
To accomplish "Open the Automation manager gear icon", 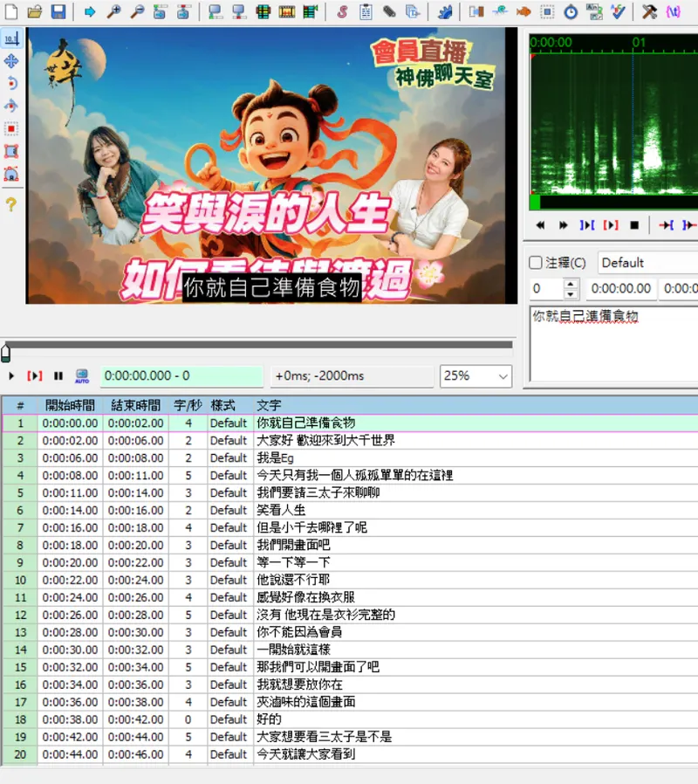I will pyautogui.click(x=444, y=11).
